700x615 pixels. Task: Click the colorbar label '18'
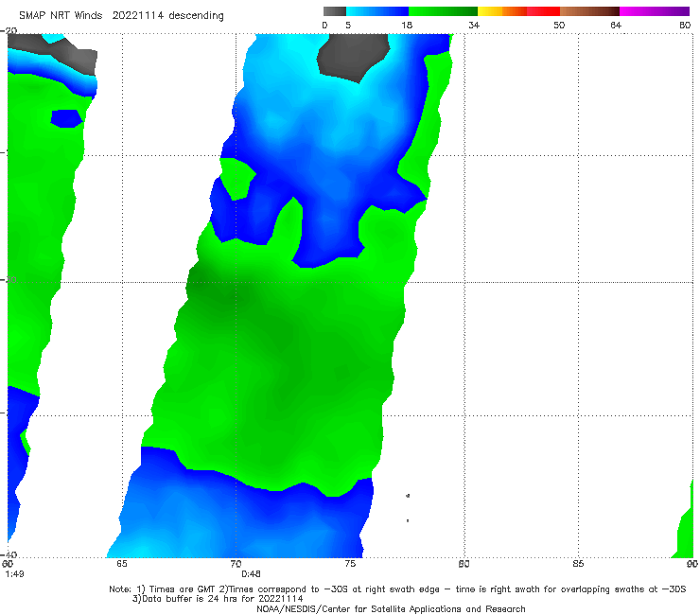(x=407, y=26)
